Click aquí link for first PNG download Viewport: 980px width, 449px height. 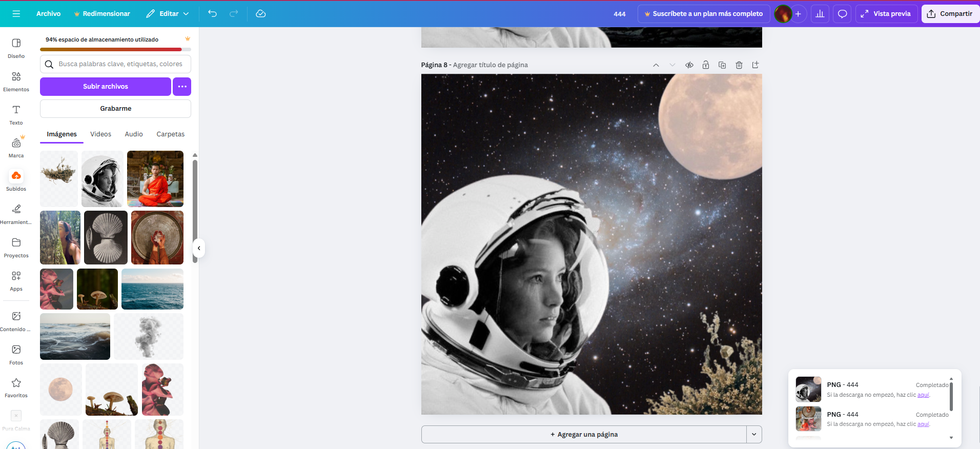click(x=923, y=395)
